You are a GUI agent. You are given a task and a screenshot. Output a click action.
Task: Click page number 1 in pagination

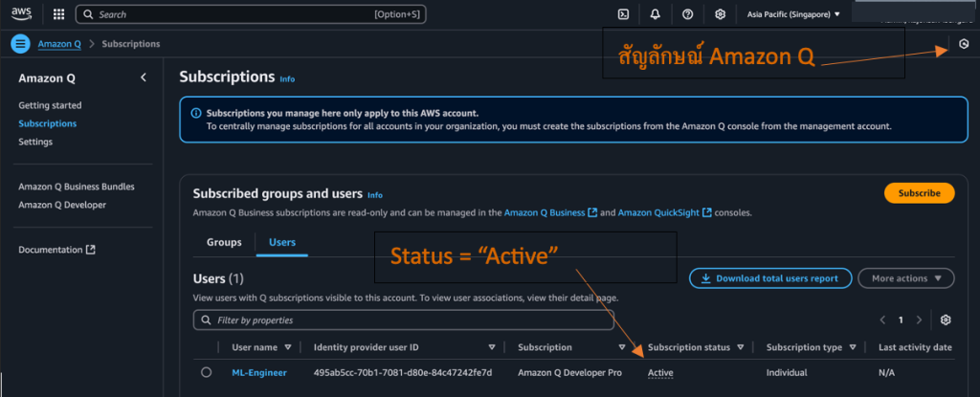pos(901,320)
